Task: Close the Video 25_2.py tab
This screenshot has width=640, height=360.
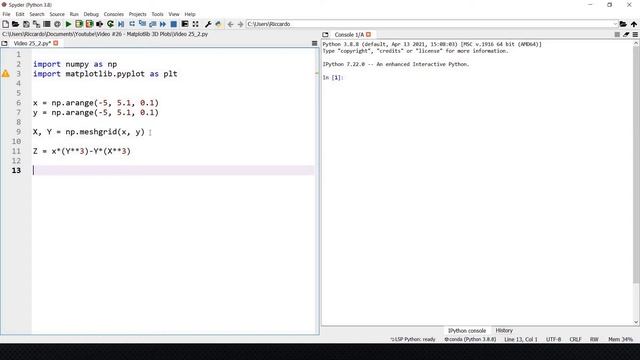Action: (56, 43)
